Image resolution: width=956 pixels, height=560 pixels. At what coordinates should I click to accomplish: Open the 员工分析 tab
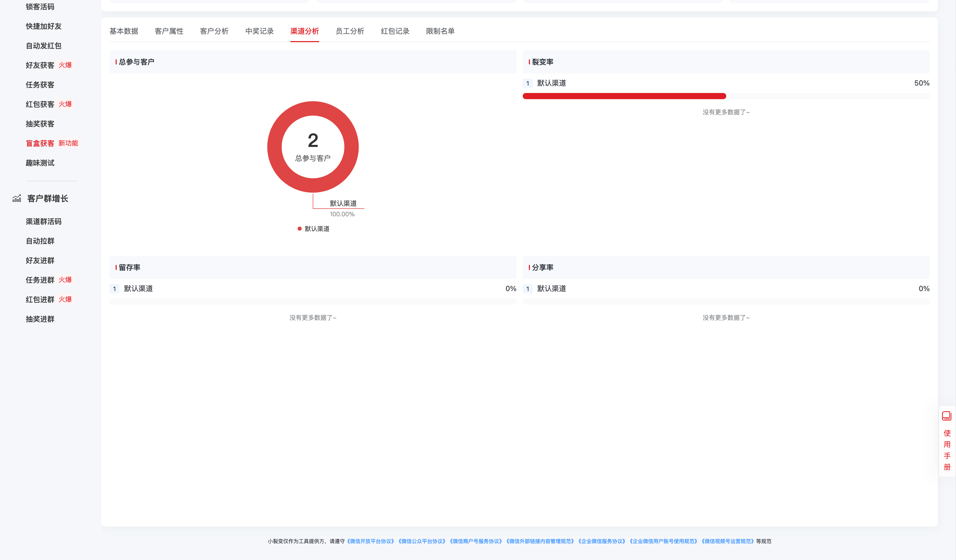coord(350,31)
